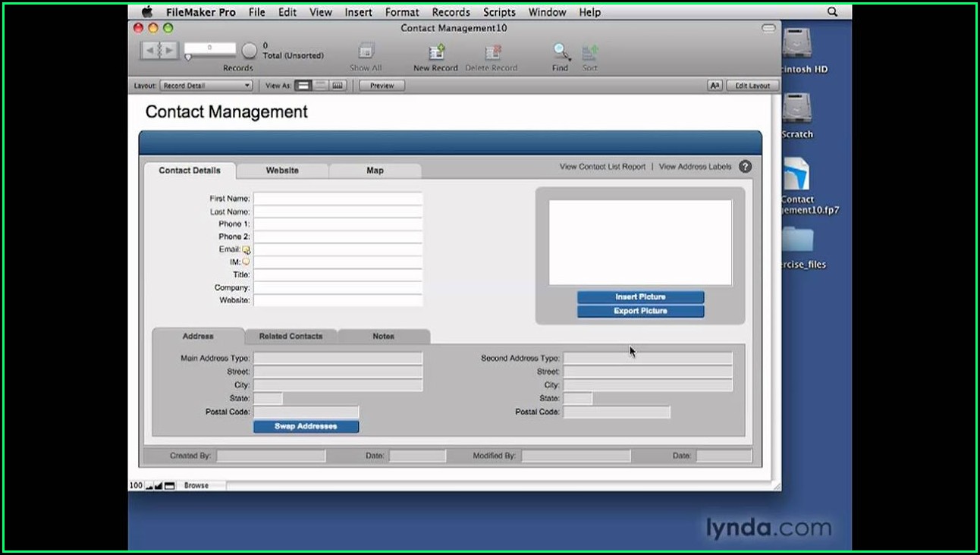
Task: Click the Show All toolbar icon
Action: tap(366, 52)
